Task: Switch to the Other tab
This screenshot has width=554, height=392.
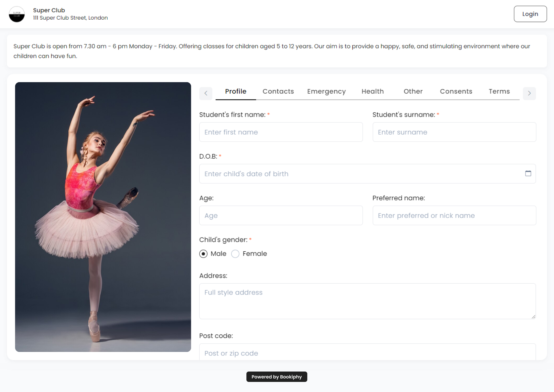Action: click(413, 91)
